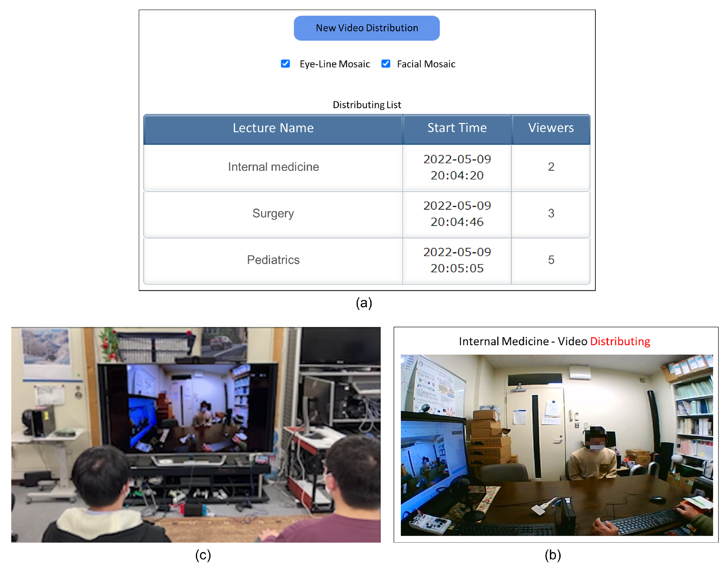The image size is (728, 570).
Task: Click the Viewers column header
Action: click(x=551, y=128)
